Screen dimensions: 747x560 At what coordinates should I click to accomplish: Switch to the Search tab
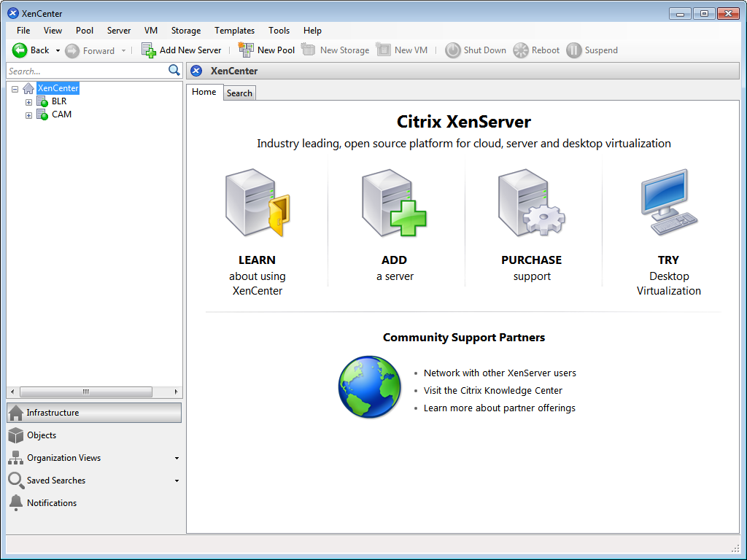tap(239, 93)
